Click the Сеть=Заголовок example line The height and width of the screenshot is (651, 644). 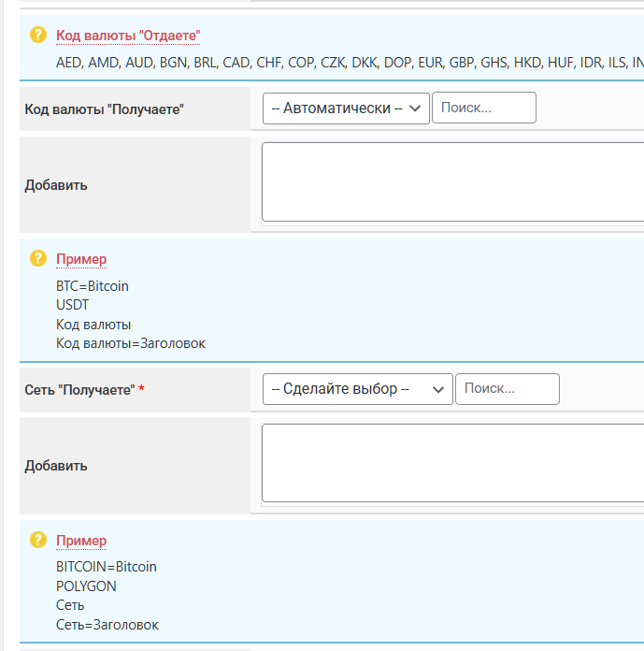pos(107,625)
